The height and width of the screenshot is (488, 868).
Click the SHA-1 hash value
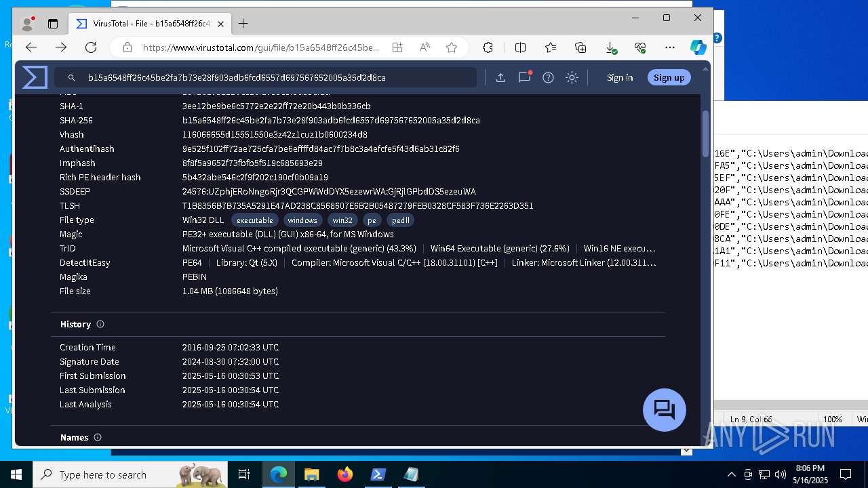coord(276,106)
